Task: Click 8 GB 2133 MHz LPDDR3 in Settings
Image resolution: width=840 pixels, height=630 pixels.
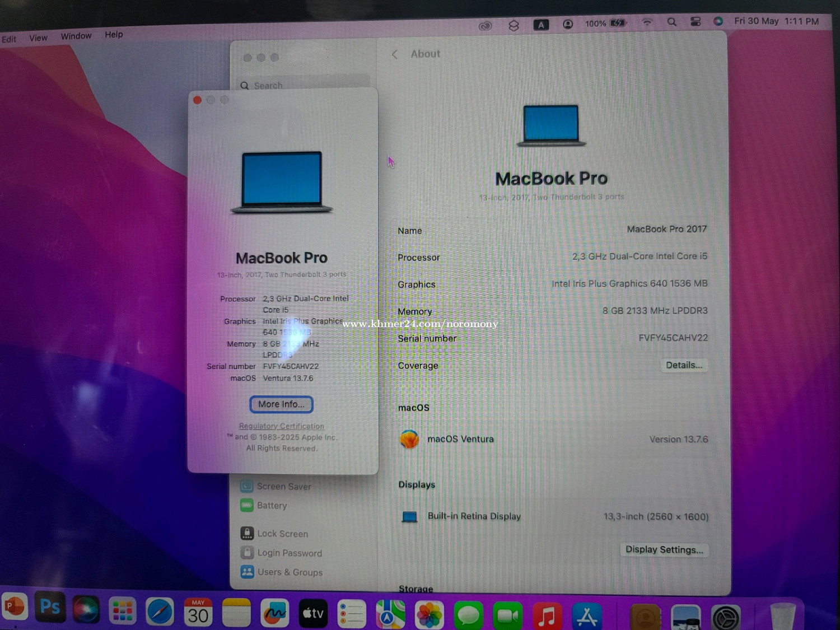Action: click(x=655, y=310)
